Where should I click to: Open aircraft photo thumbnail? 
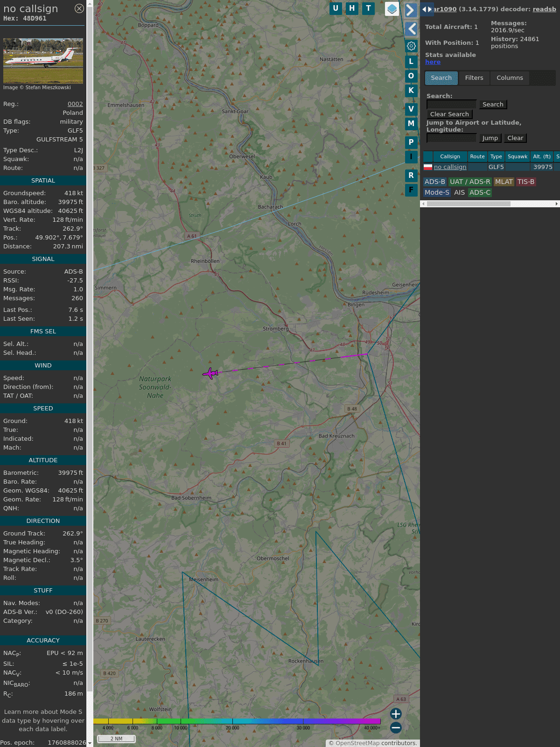coord(43,61)
